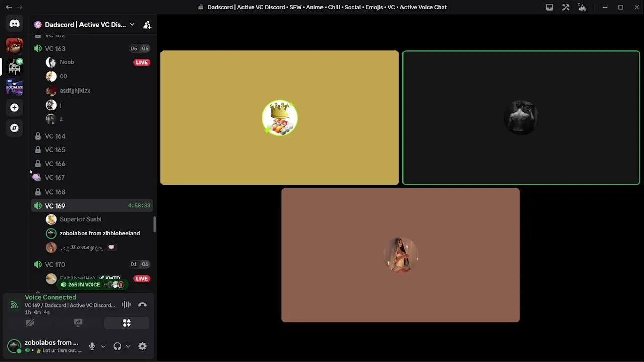The image size is (644, 362).
Task: Open the selected server icon with green badge
Action: coord(14,66)
